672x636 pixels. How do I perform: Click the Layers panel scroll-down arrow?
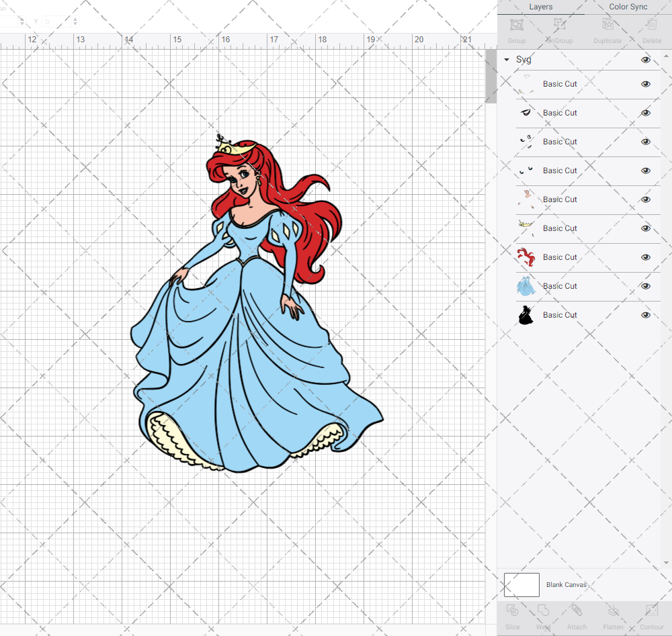coord(665,563)
